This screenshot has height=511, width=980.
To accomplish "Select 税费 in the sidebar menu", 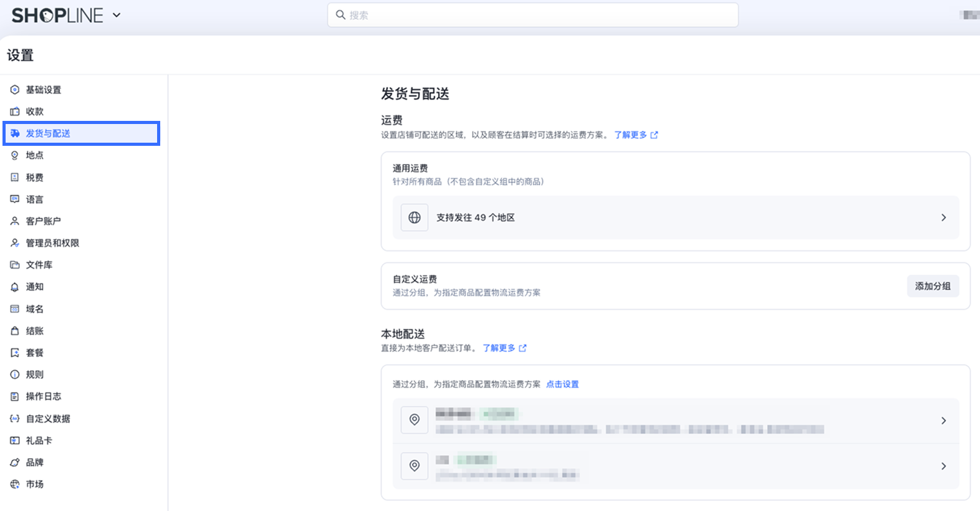I will (34, 178).
